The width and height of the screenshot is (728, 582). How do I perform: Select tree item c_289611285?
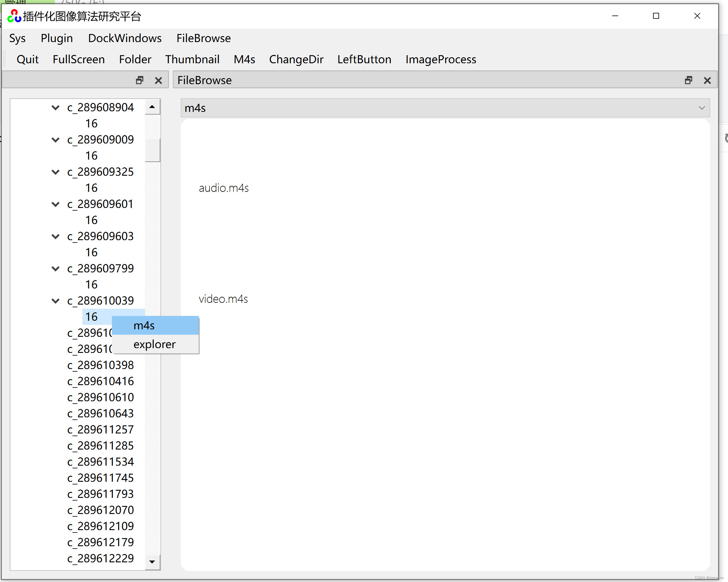[101, 446]
